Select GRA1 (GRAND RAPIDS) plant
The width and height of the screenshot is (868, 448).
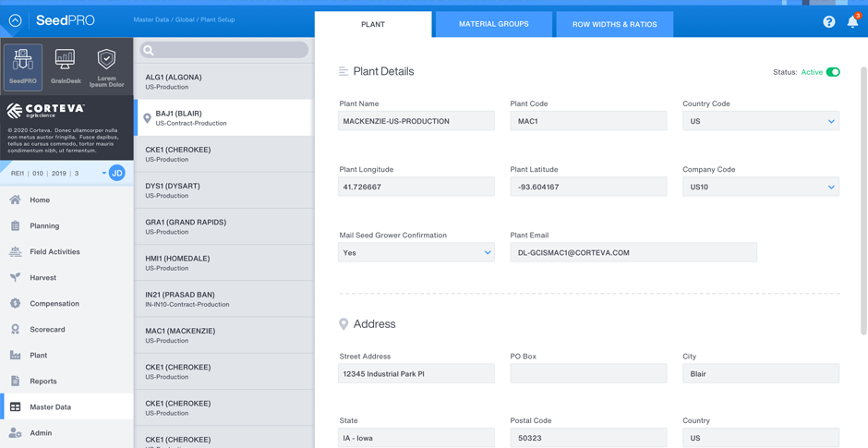click(x=223, y=226)
